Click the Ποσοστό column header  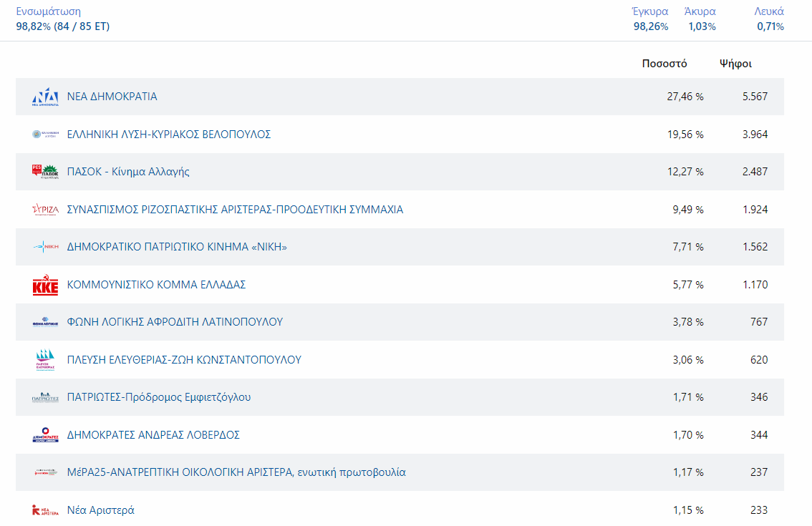(x=664, y=64)
